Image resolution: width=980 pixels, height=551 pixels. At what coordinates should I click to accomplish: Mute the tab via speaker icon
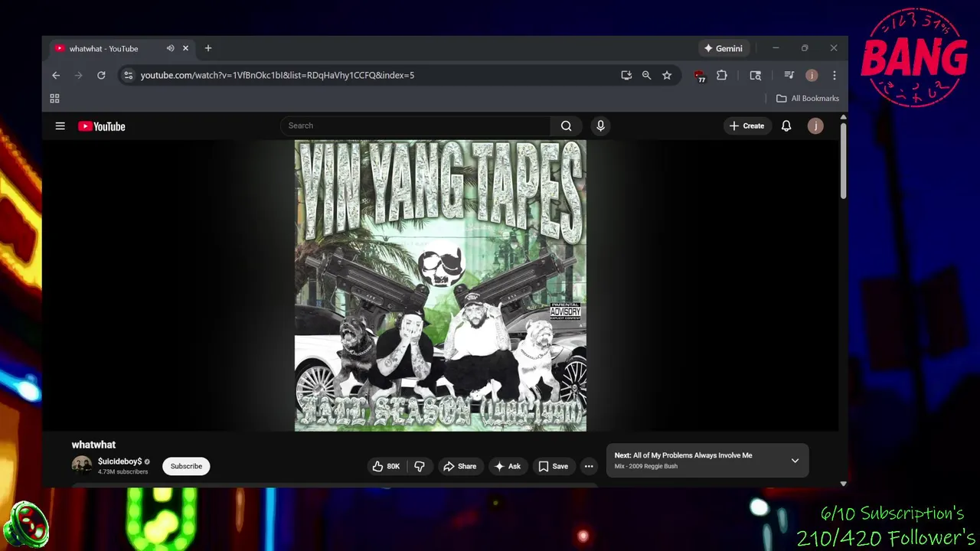pyautogui.click(x=170, y=48)
